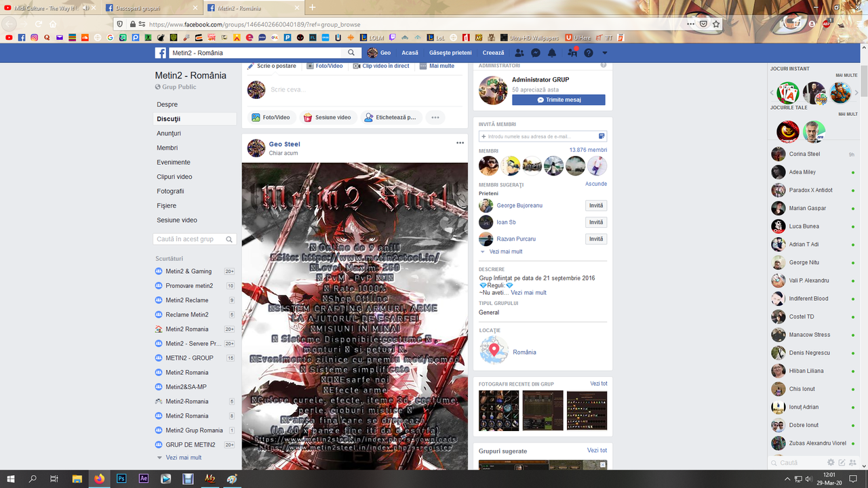Click Vezi tot for Grupuri sugerate

tap(597, 450)
